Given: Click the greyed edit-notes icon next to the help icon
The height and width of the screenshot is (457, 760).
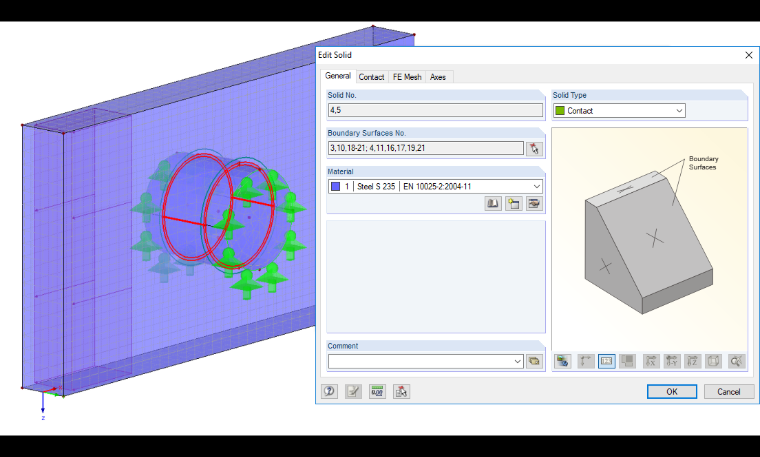Looking at the screenshot, I should [x=353, y=391].
